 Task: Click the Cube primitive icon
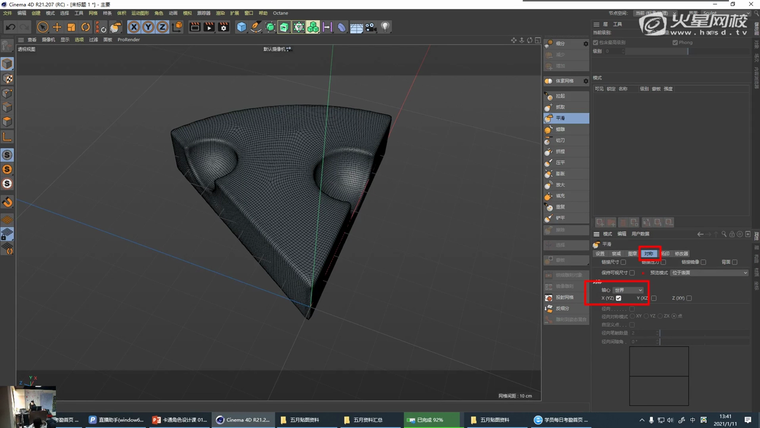pyautogui.click(x=241, y=27)
